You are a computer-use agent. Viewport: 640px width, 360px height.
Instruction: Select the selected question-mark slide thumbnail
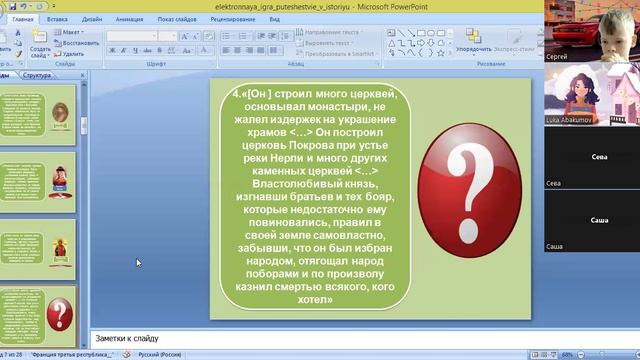click(x=38, y=316)
